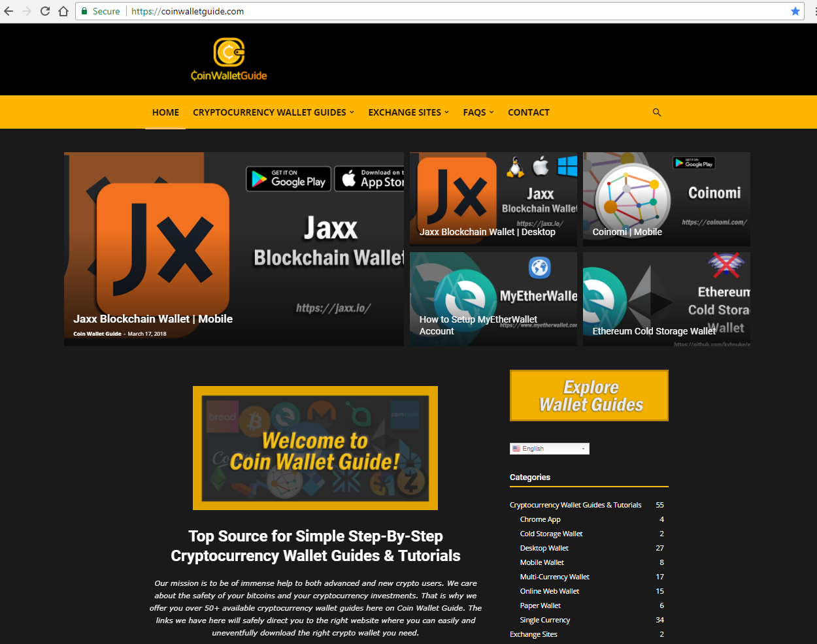Go to the browser home page icon
The height and width of the screenshot is (644, 817).
(x=63, y=11)
